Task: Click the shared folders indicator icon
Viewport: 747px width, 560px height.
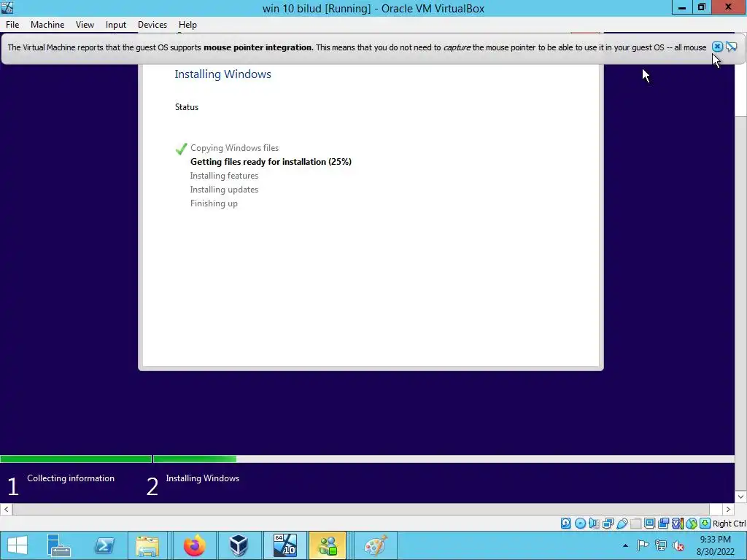Action: 635,524
